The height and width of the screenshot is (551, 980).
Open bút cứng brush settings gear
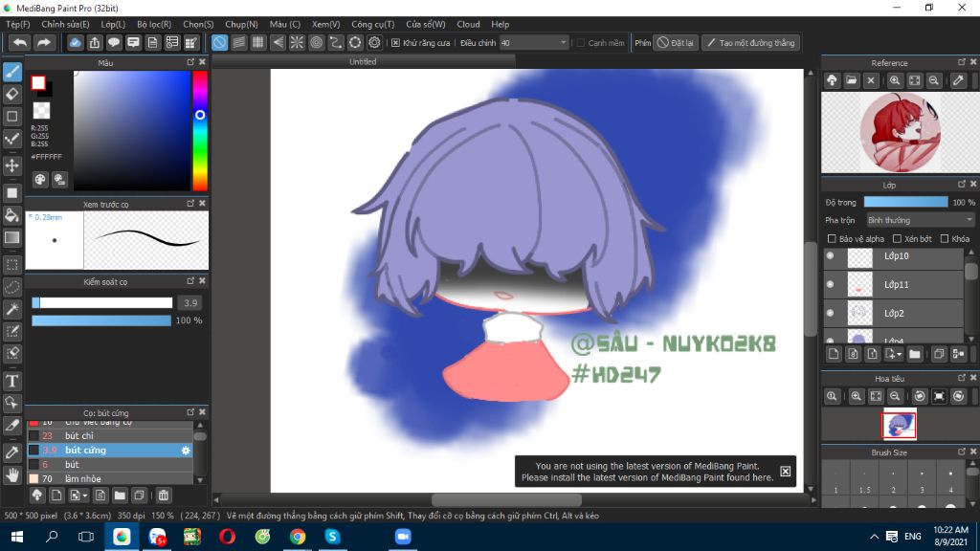point(186,451)
